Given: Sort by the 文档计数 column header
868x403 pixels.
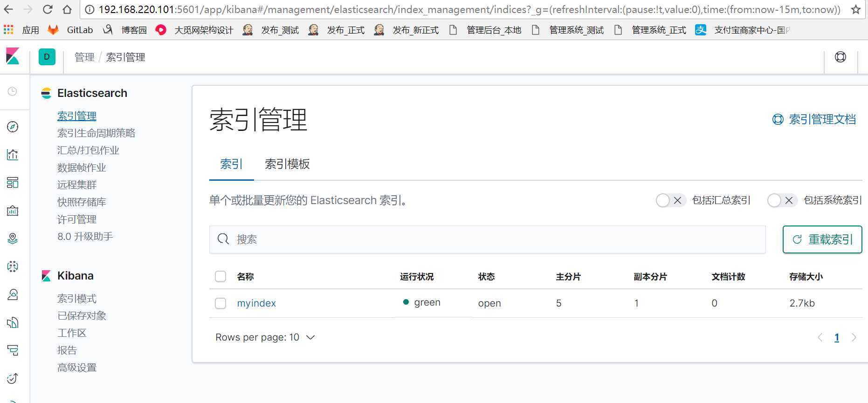Looking at the screenshot, I should pos(728,277).
